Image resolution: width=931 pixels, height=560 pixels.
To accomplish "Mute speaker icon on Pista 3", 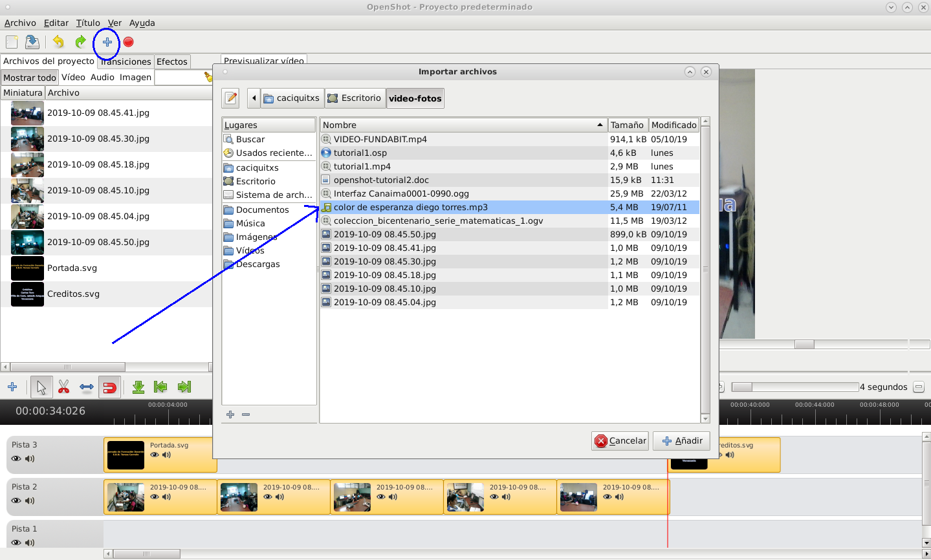I will (x=30, y=458).
